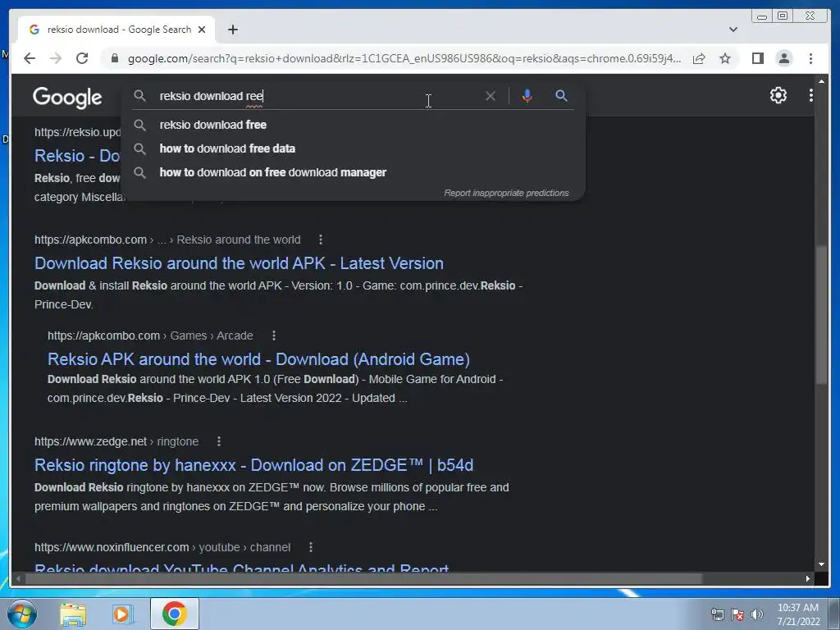Open Google apps dots menu
The image size is (840, 630).
click(810, 95)
